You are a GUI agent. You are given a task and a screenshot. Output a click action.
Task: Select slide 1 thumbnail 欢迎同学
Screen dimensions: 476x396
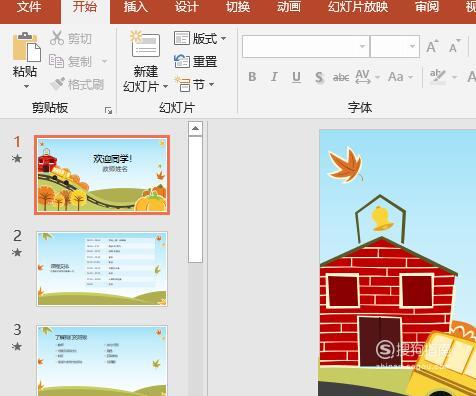pos(102,175)
